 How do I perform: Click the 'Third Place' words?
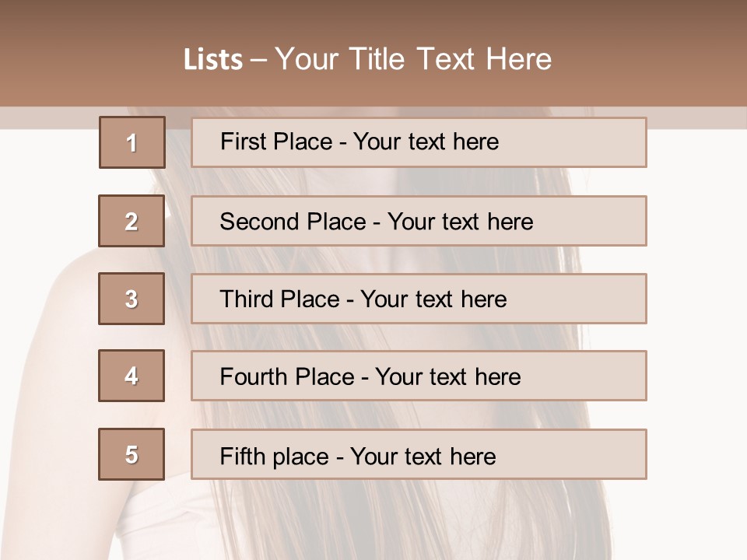point(279,299)
